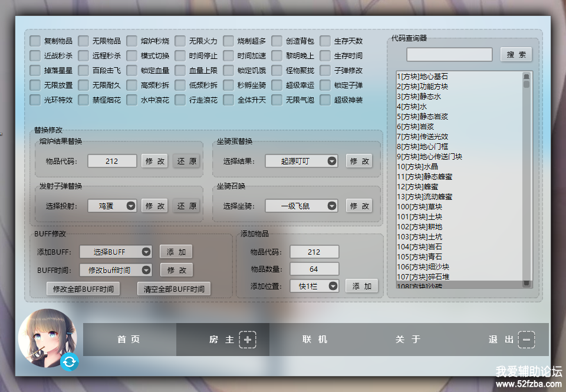Click 修改全部BUFF时间 button
The width and height of the screenshot is (566, 392).
[x=83, y=289]
